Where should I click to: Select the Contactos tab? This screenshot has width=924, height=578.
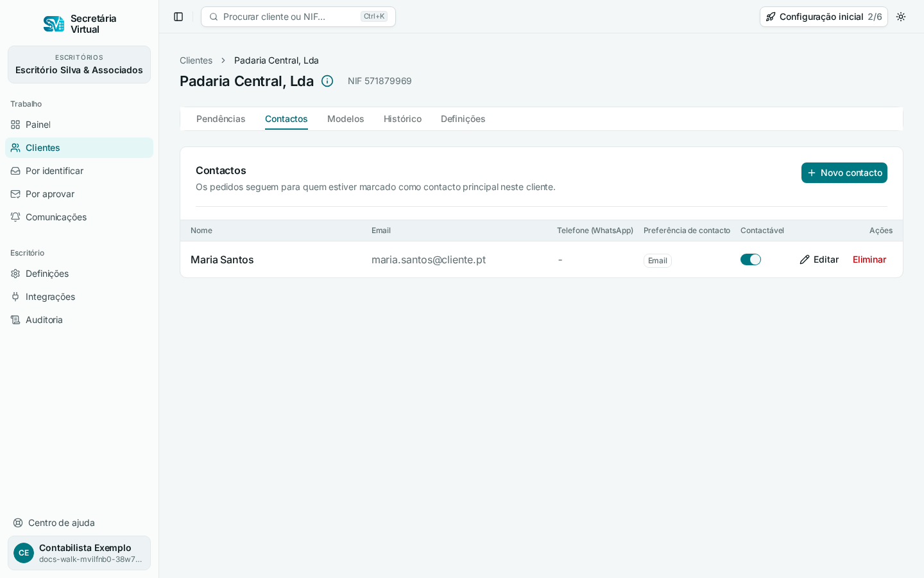[x=286, y=119]
